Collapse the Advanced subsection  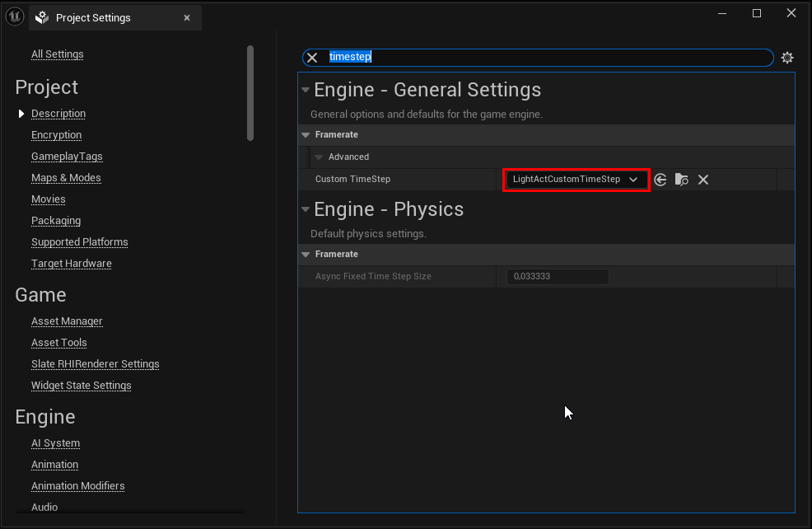320,157
